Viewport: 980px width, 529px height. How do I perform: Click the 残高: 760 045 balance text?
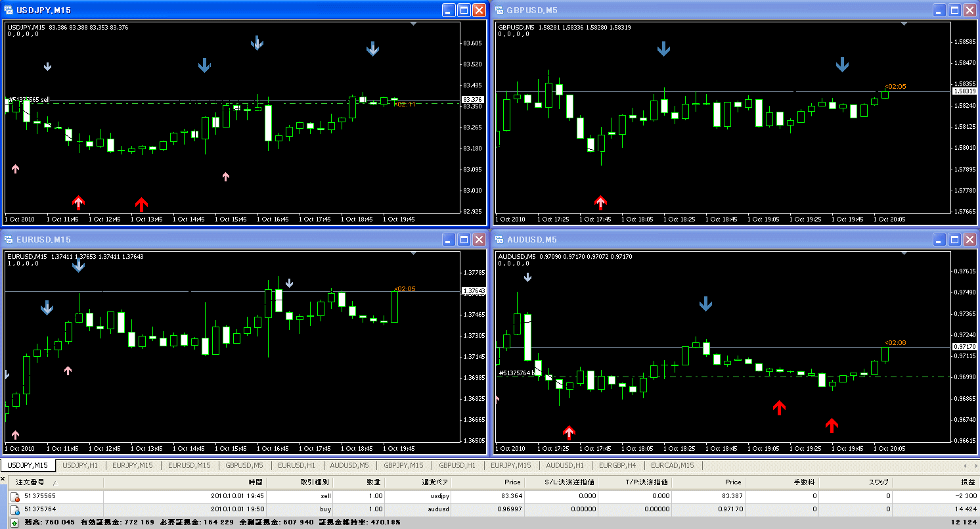(x=50, y=522)
